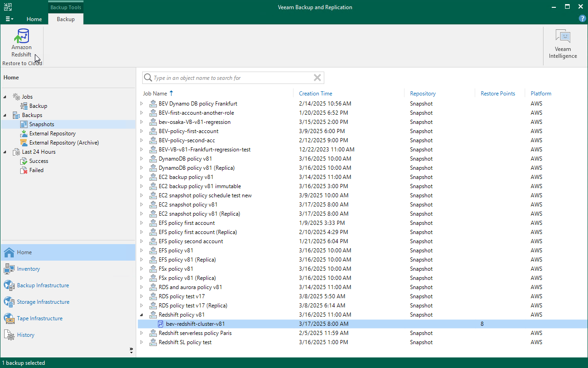Open Storage Infrastructure view
This screenshot has width=588, height=368.
tap(68, 302)
